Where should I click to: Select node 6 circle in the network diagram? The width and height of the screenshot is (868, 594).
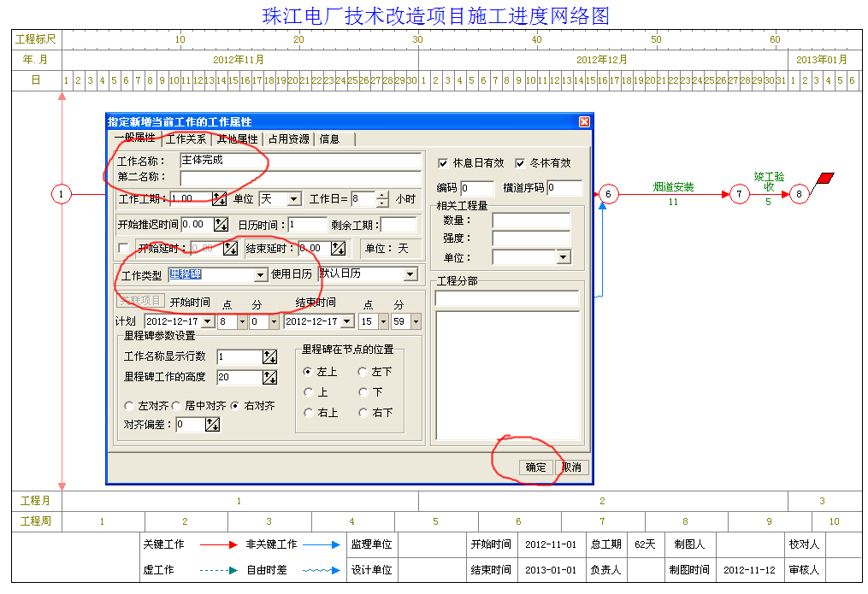click(x=608, y=194)
